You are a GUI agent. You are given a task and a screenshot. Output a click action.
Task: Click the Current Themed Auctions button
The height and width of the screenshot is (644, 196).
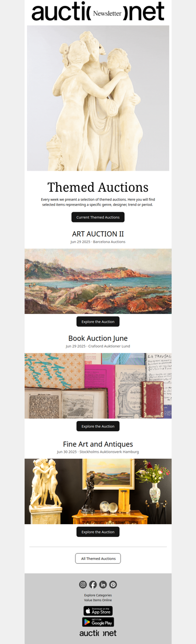98,217
